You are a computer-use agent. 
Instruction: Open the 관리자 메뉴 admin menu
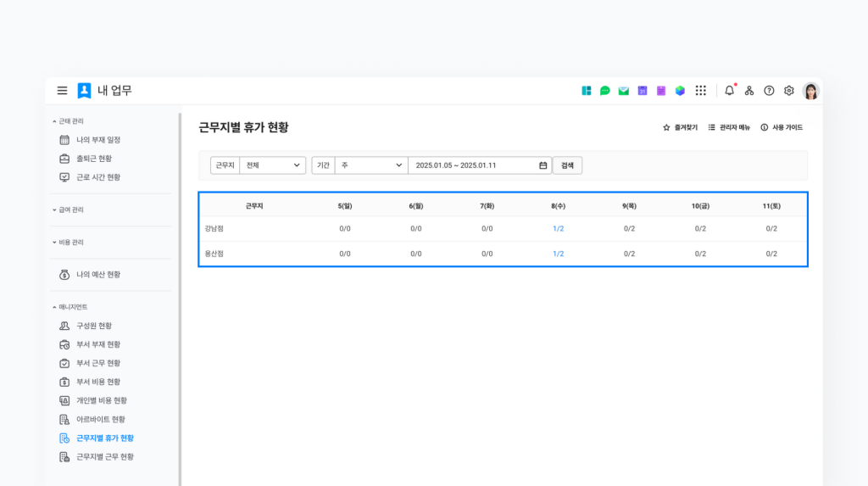tap(729, 127)
